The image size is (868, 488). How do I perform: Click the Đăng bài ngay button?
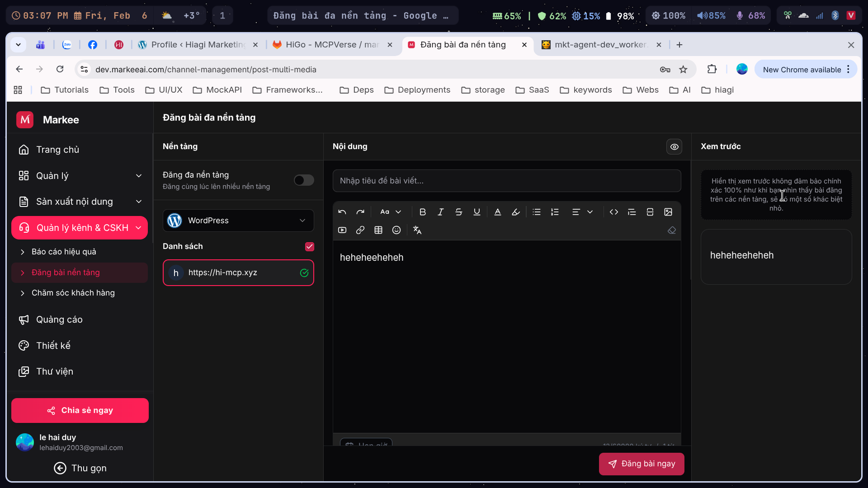[641, 464]
